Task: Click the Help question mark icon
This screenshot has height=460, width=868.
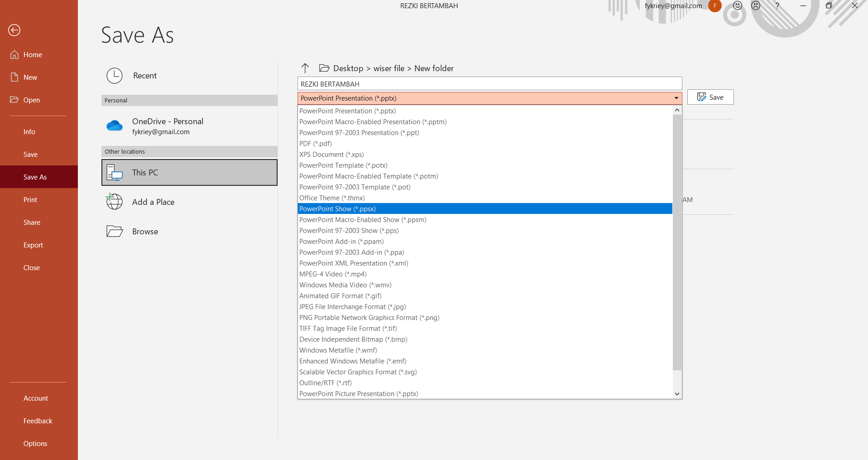Action: (777, 6)
